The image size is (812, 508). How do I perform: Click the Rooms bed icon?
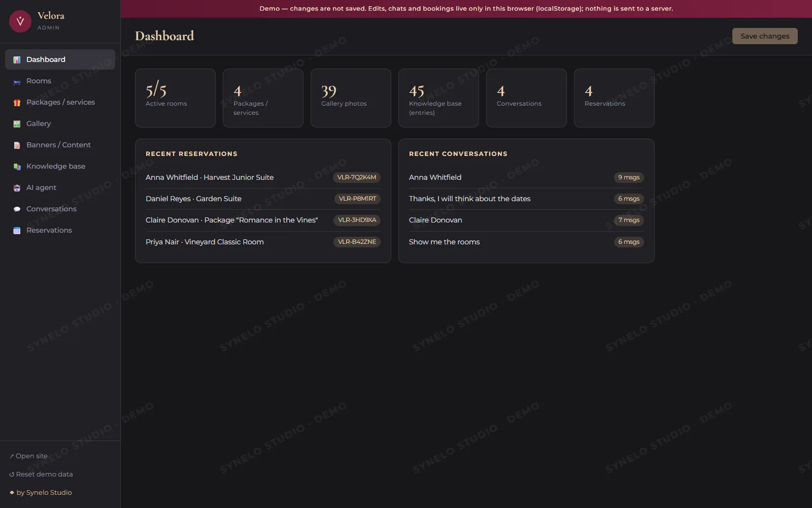point(17,81)
